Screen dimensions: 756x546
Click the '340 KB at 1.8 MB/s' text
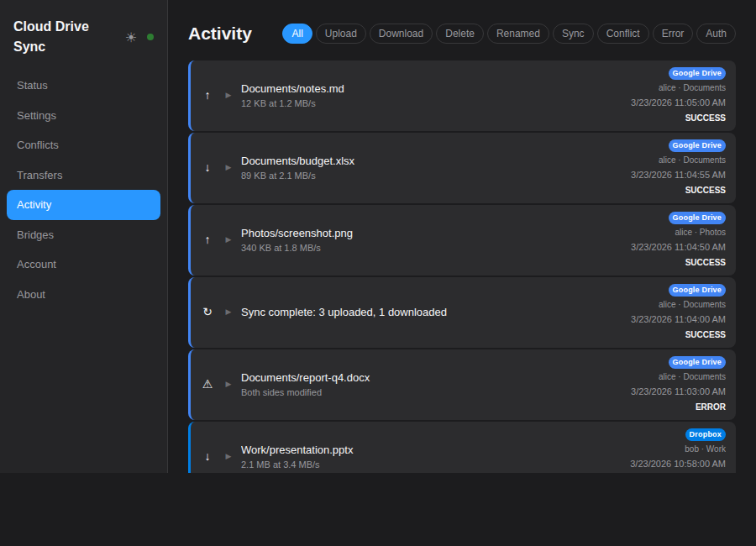pos(281,249)
